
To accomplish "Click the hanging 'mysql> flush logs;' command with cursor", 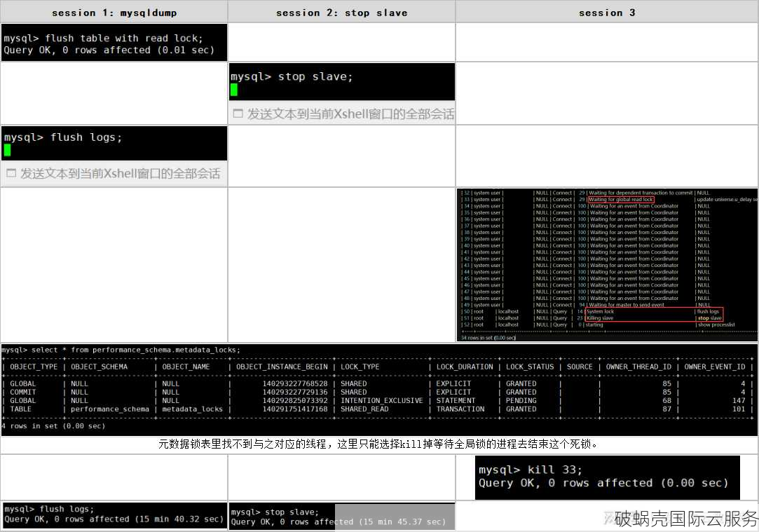I will [x=63, y=137].
